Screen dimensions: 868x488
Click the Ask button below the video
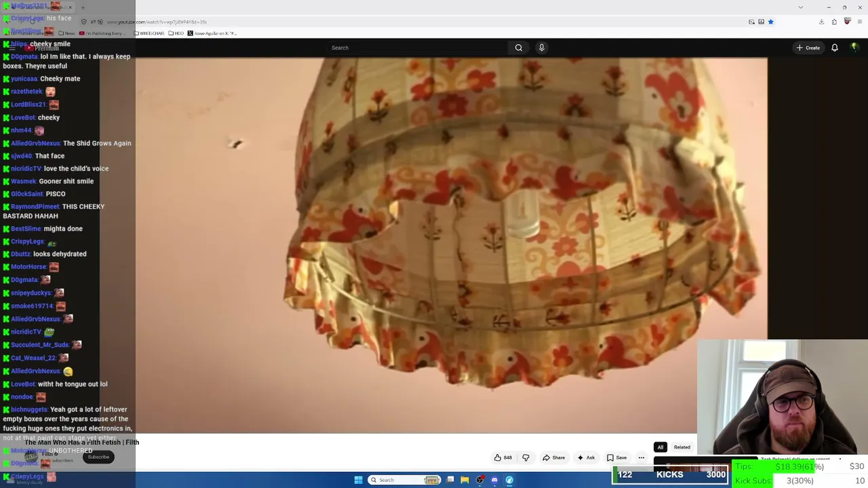586,457
